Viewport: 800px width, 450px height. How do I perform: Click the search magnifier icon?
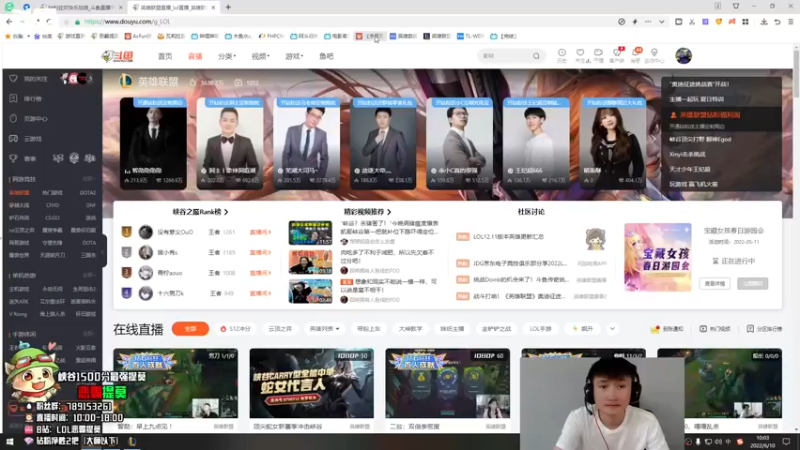(x=536, y=56)
